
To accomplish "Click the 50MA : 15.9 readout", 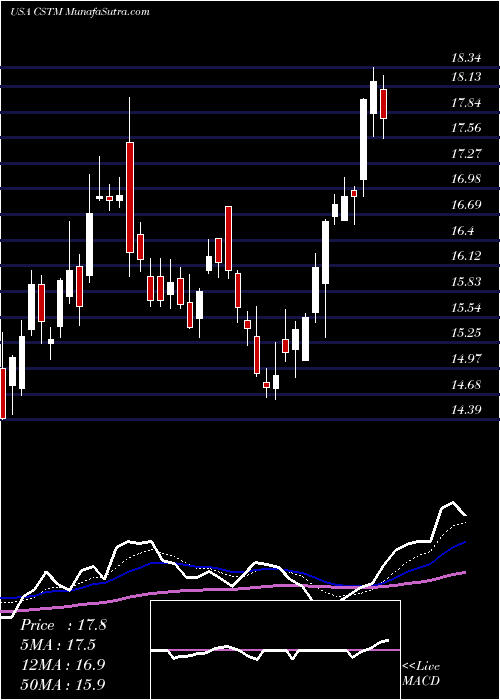I will 63,684.
